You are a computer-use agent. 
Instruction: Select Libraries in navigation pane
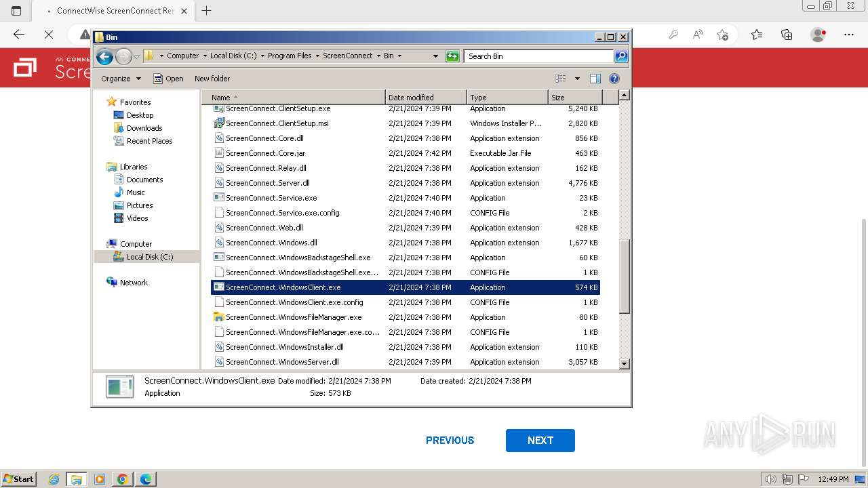(134, 167)
